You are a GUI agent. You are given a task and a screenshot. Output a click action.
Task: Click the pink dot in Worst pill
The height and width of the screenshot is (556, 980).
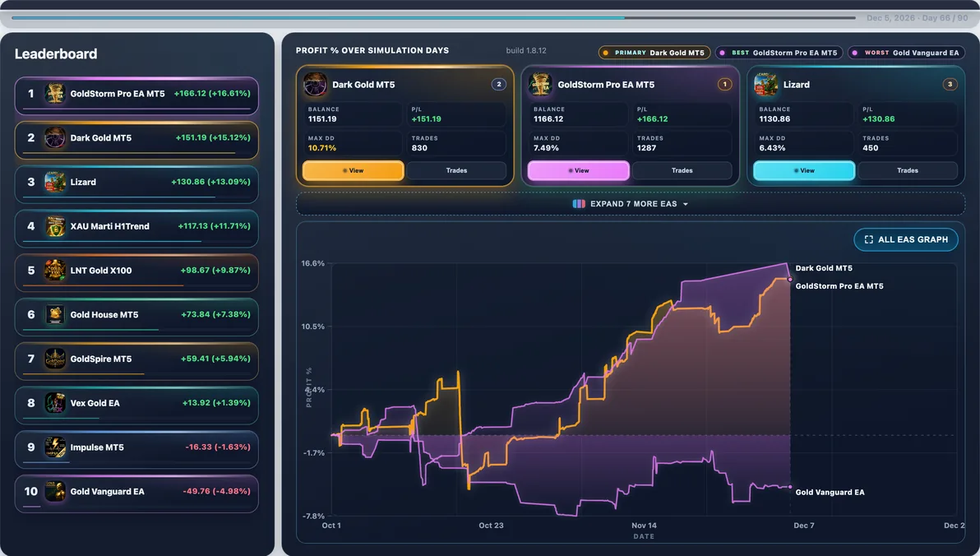click(x=855, y=53)
